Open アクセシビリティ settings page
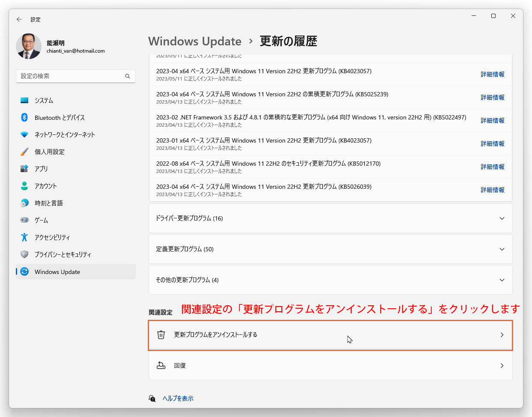The image size is (532, 417). tap(76, 237)
